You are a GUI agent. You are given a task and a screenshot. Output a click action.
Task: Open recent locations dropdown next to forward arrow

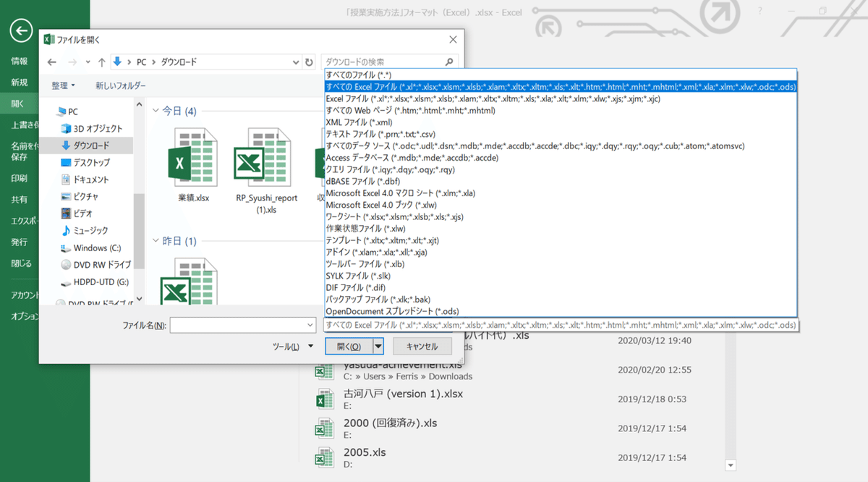pyautogui.click(x=87, y=62)
